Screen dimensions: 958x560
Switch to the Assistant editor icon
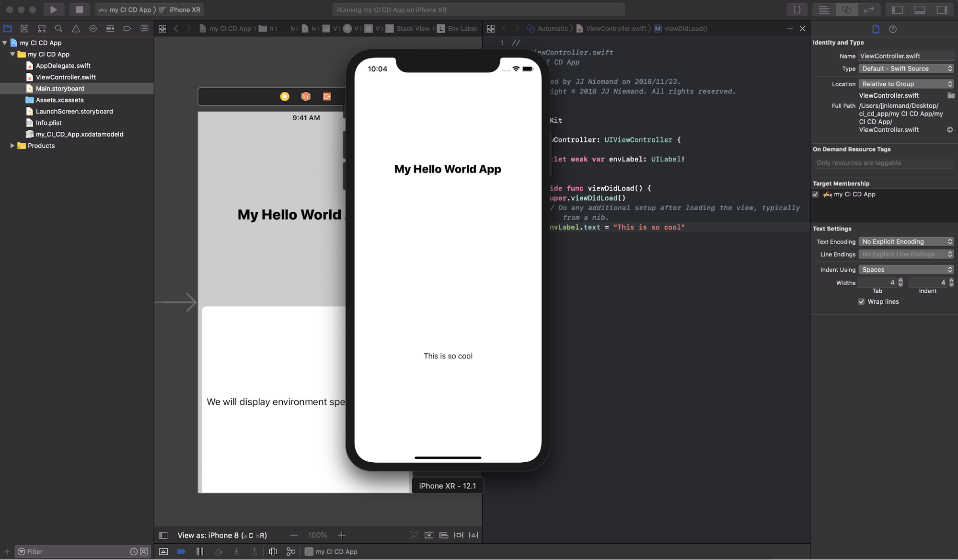(846, 10)
